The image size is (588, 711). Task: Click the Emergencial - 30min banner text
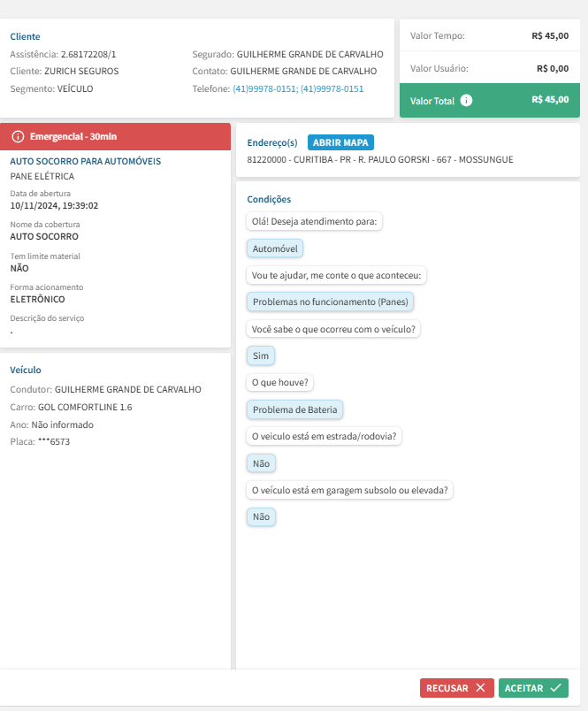[73, 137]
